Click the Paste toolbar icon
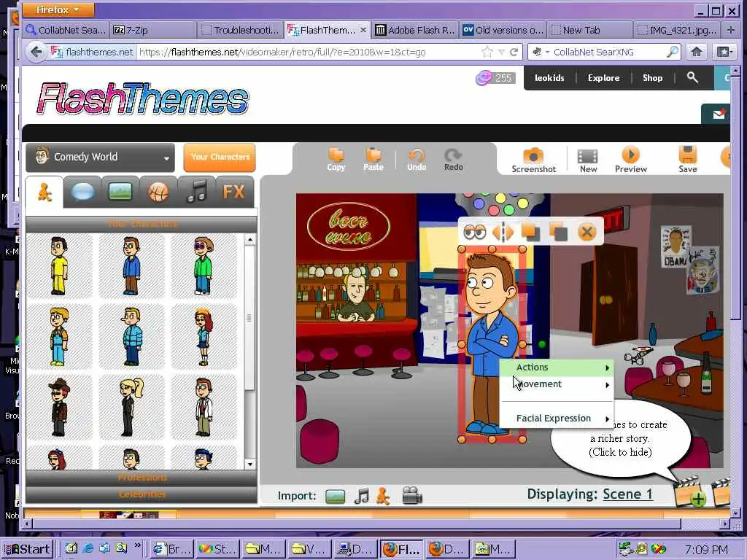 (x=373, y=159)
